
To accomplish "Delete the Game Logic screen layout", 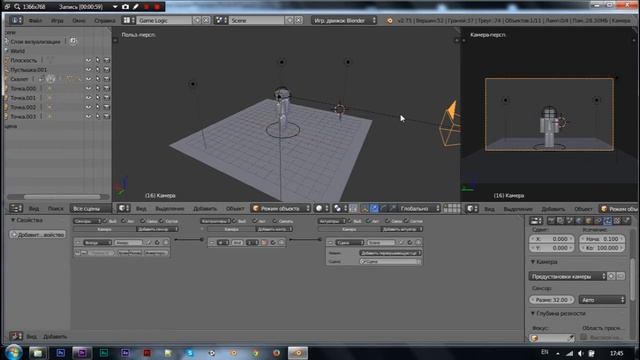I will click(x=206, y=20).
